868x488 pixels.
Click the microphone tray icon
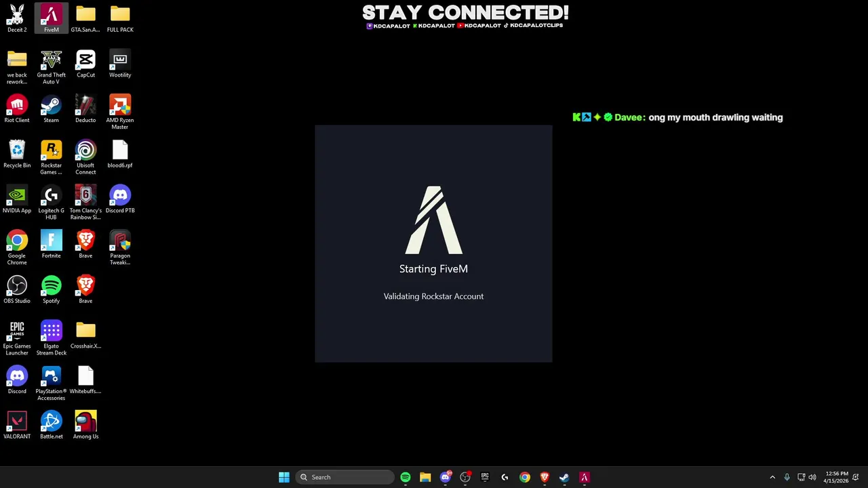787,477
